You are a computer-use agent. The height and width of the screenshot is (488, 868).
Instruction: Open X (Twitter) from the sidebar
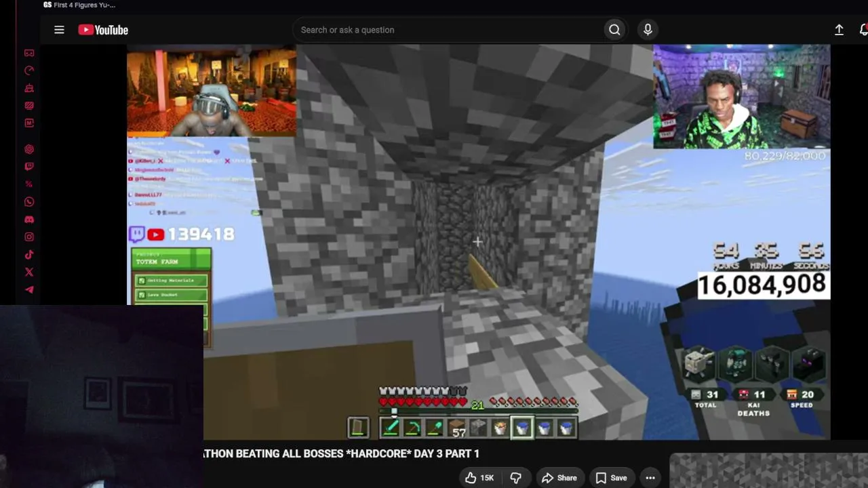(29, 272)
